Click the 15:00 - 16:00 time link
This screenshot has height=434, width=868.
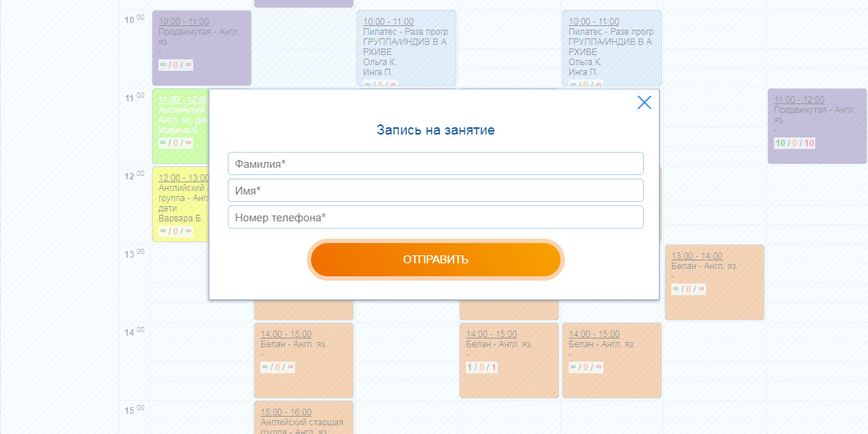(x=286, y=412)
